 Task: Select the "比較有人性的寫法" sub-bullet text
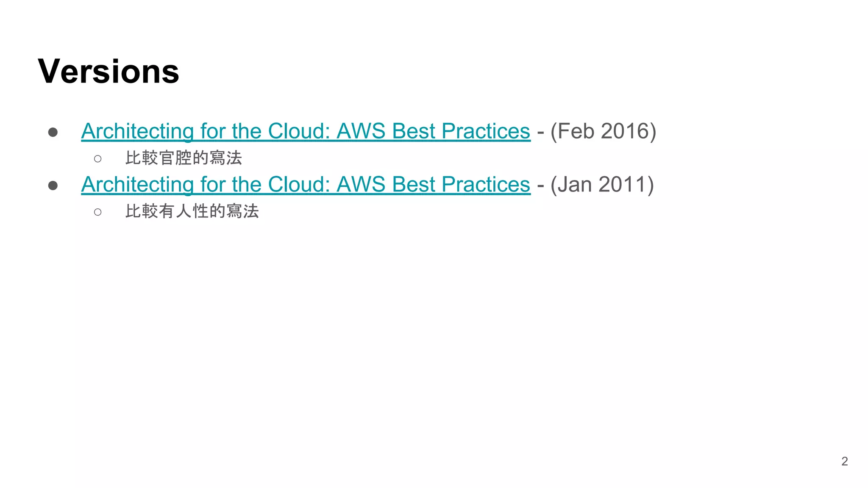(x=192, y=211)
